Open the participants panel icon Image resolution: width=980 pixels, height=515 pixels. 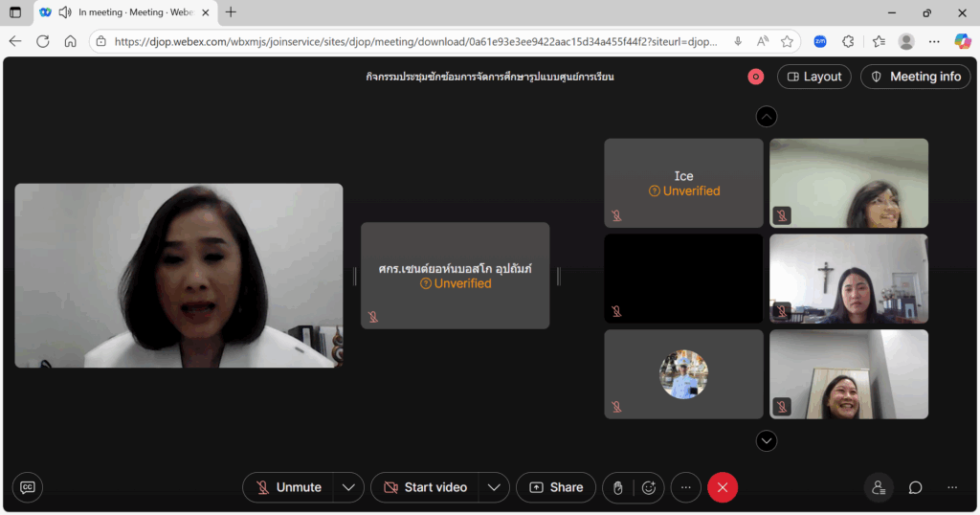tap(878, 487)
